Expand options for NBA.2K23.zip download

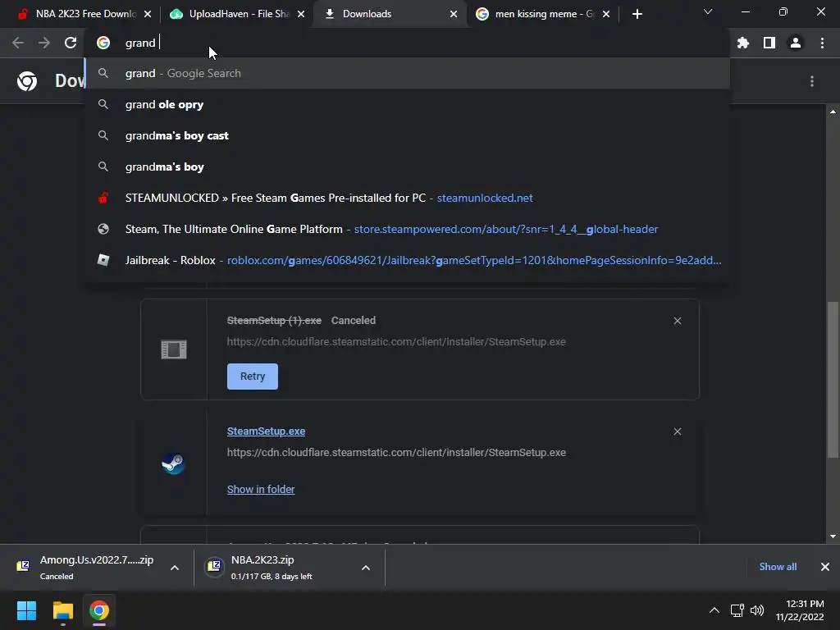366,568
